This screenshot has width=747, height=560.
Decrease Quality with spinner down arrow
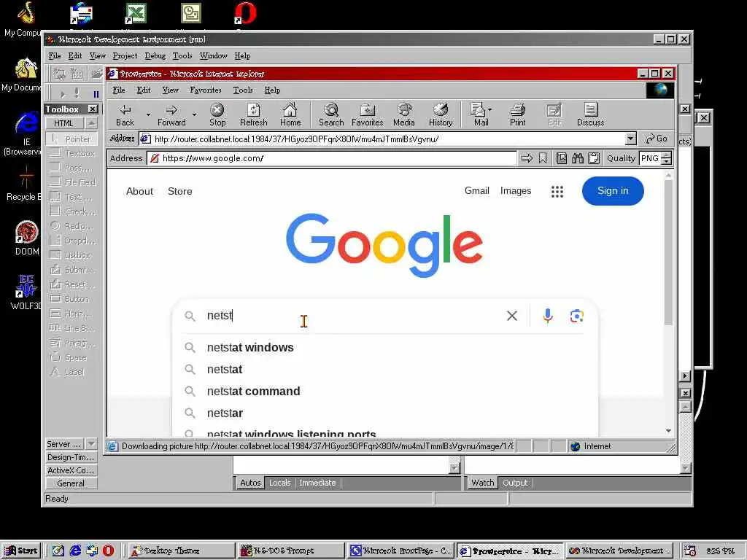click(667, 161)
